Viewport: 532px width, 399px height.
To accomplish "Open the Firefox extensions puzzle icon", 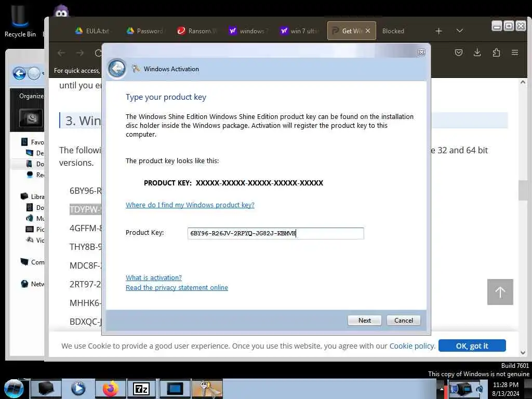I will pyautogui.click(x=496, y=52).
